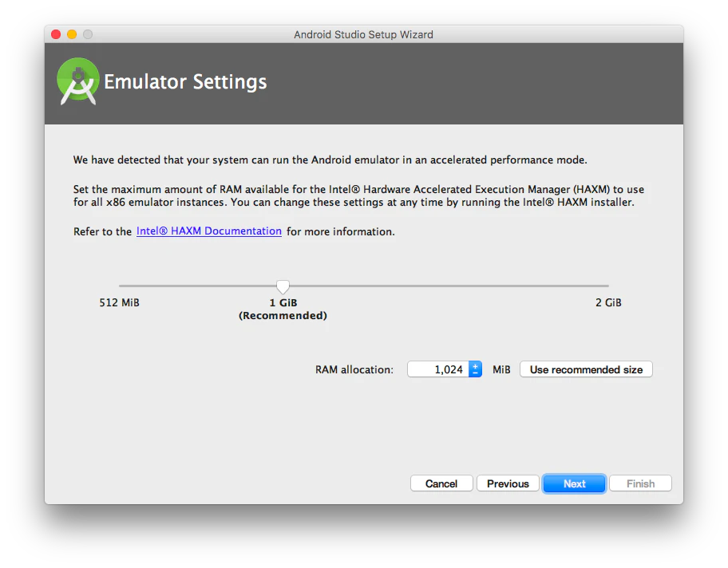Image resolution: width=728 pixels, height=568 pixels.
Task: Click the Android Studio Setup Wizard title
Action: (363, 35)
